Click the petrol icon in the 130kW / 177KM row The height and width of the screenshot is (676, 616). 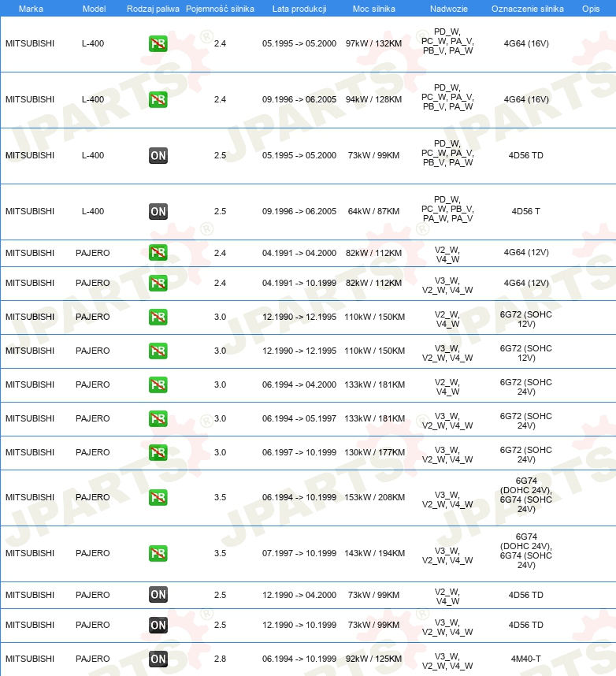point(158,453)
